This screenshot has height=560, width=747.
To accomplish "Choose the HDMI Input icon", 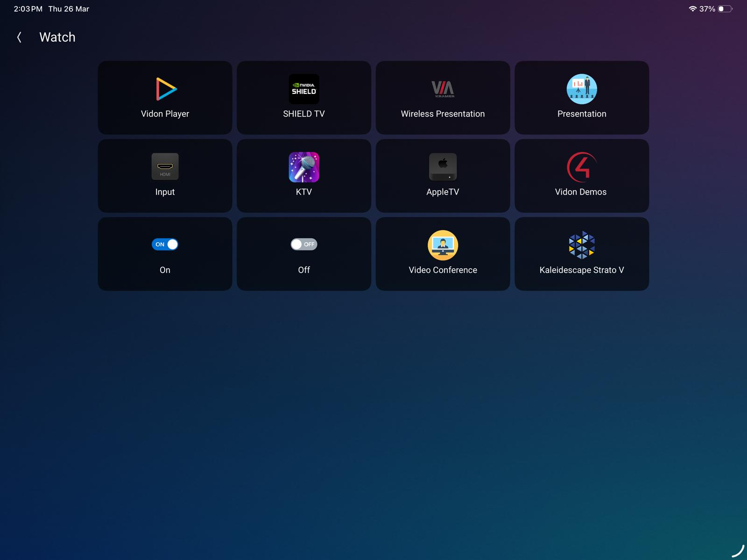I will (165, 167).
